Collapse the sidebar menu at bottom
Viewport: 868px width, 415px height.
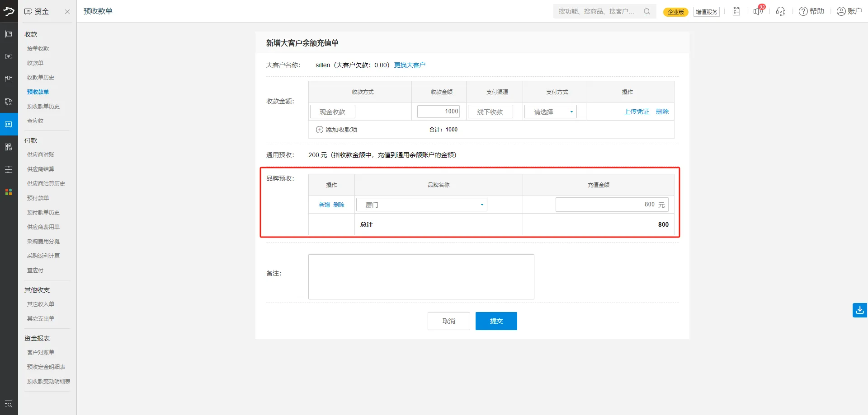[9, 404]
